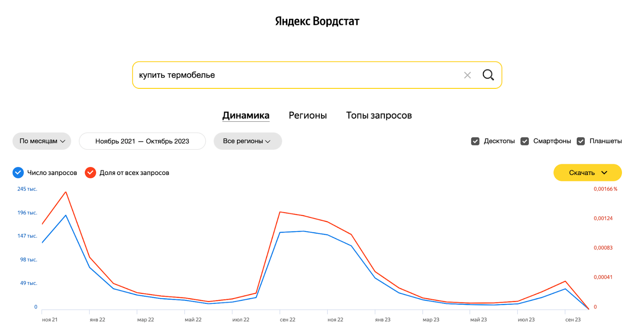Click the май 23 x-axis label
Screen dimensions: 644x334
point(479,320)
